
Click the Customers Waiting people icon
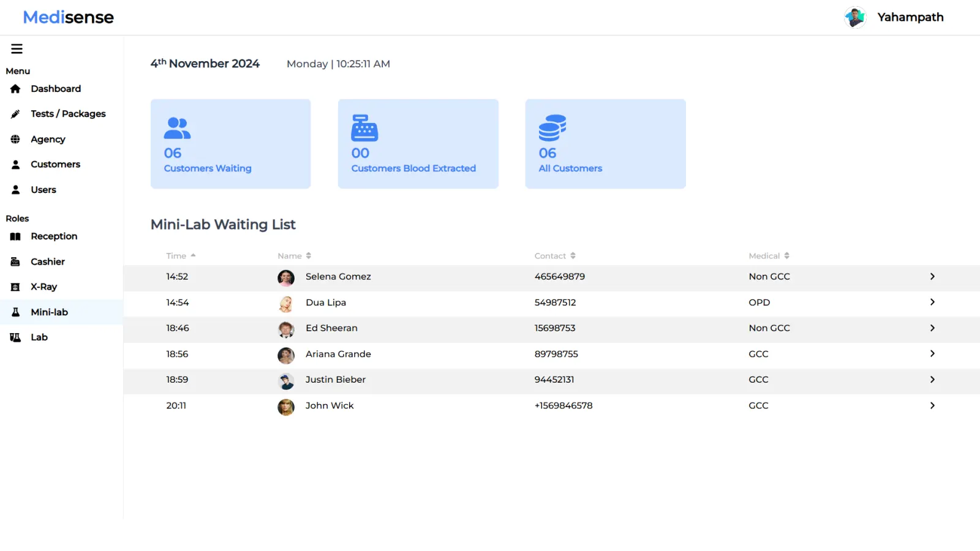177,128
